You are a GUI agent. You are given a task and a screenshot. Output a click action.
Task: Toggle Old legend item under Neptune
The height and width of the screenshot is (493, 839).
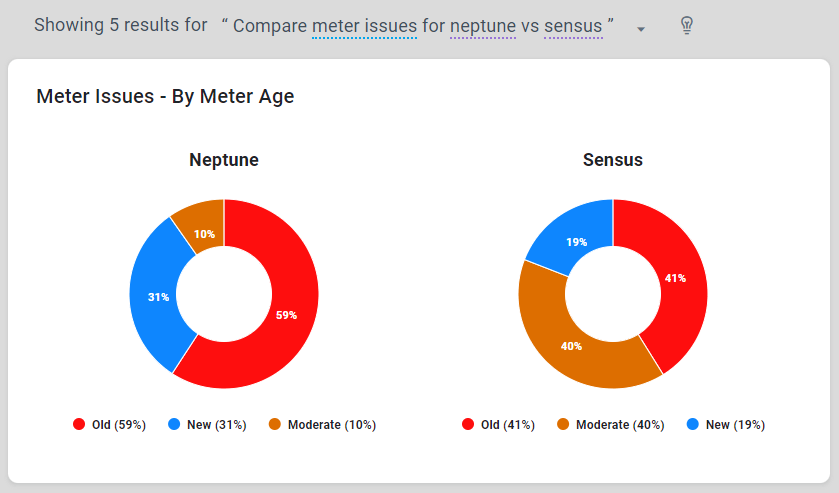pyautogui.click(x=110, y=425)
